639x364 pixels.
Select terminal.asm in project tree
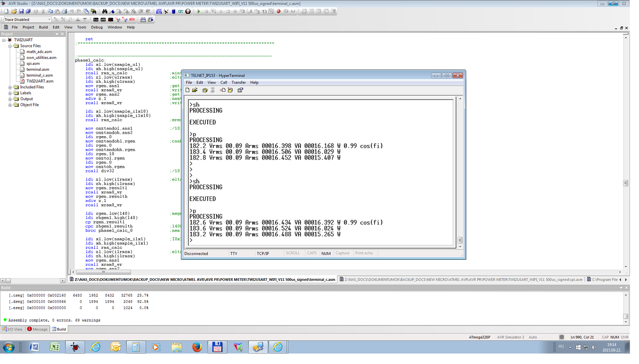(x=37, y=69)
